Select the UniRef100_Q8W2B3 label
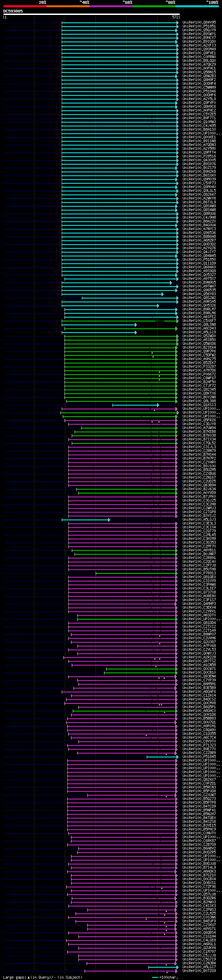This screenshot has width=222, height=980. tap(199, 76)
